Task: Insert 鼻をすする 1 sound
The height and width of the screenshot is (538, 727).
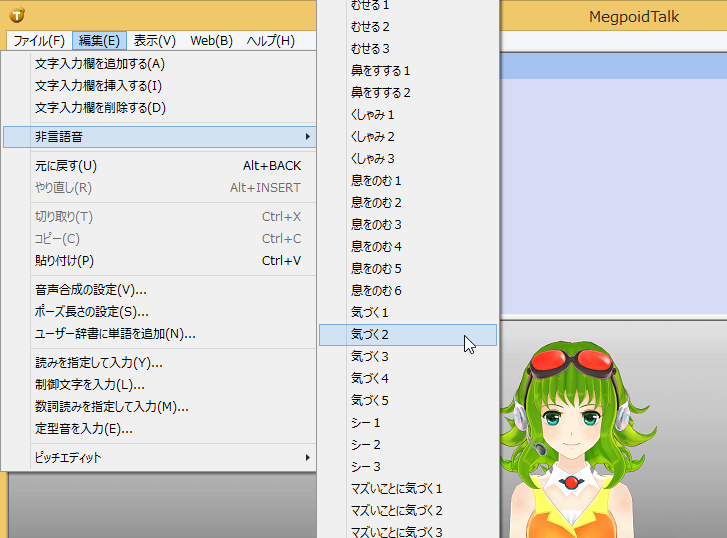Action: (408, 70)
